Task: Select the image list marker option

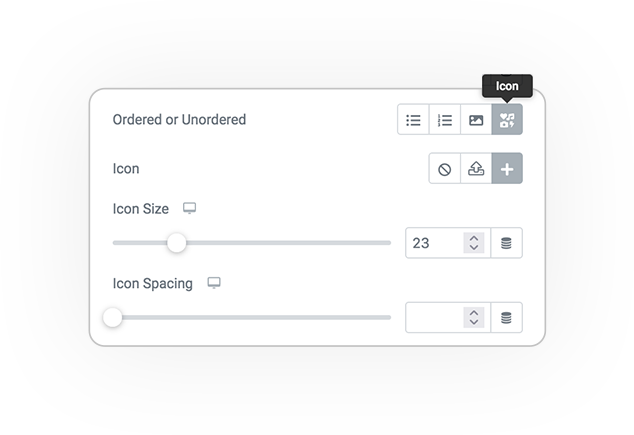Action: 476,120
